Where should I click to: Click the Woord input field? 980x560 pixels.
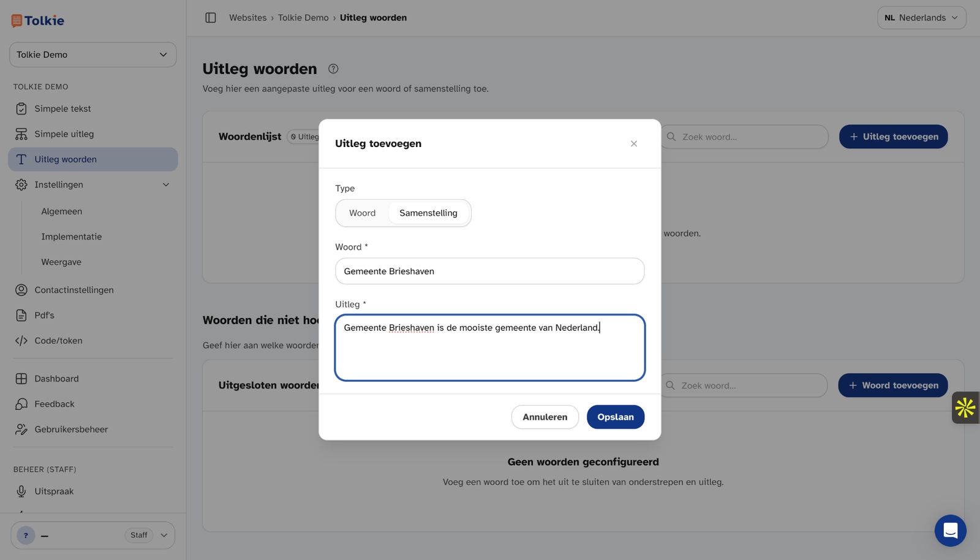(490, 271)
